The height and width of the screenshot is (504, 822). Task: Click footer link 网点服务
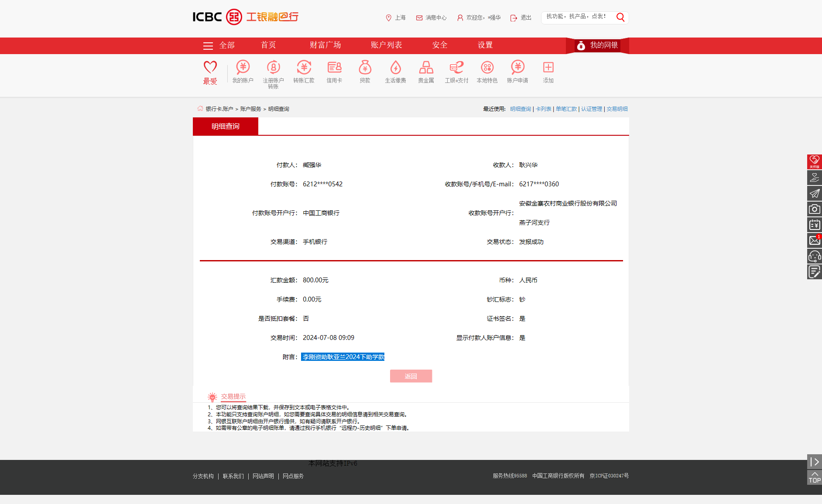pyautogui.click(x=293, y=476)
